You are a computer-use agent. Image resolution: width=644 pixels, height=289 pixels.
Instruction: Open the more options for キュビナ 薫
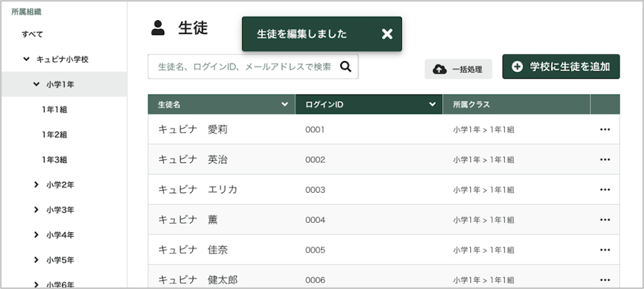[604, 220]
